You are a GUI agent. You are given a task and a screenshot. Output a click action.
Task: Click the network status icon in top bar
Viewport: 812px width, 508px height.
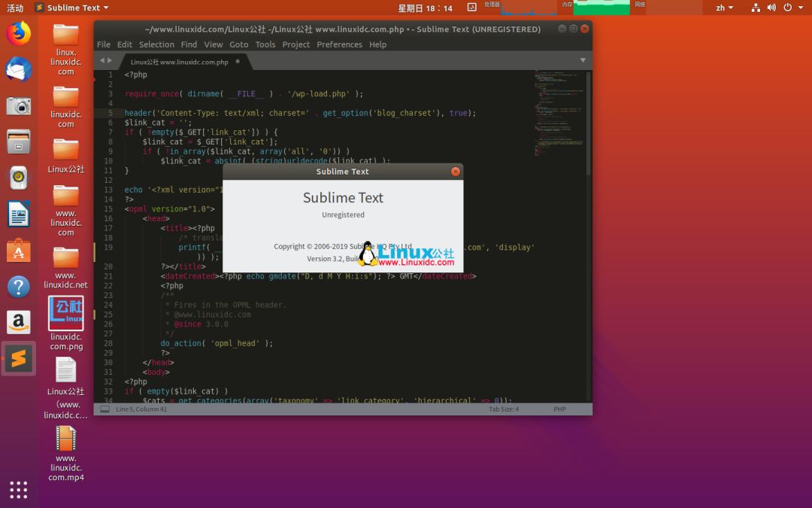[x=756, y=8]
